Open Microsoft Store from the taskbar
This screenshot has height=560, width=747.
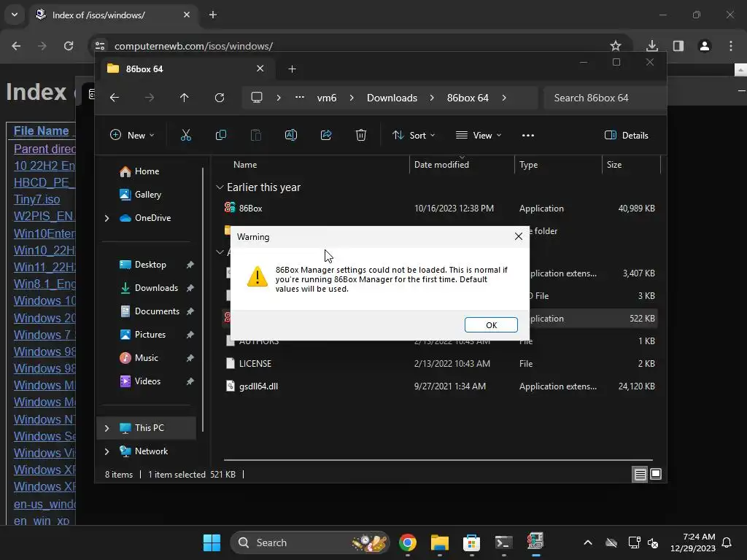coord(471,542)
